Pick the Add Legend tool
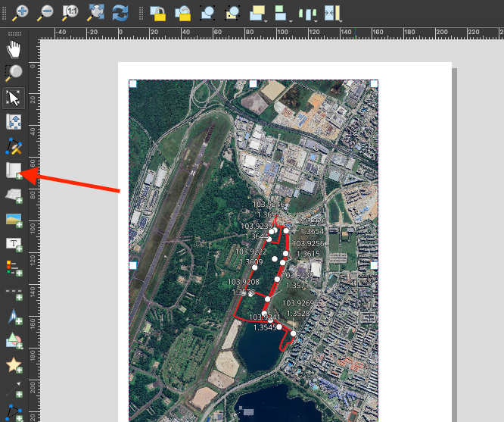 coord(14,267)
